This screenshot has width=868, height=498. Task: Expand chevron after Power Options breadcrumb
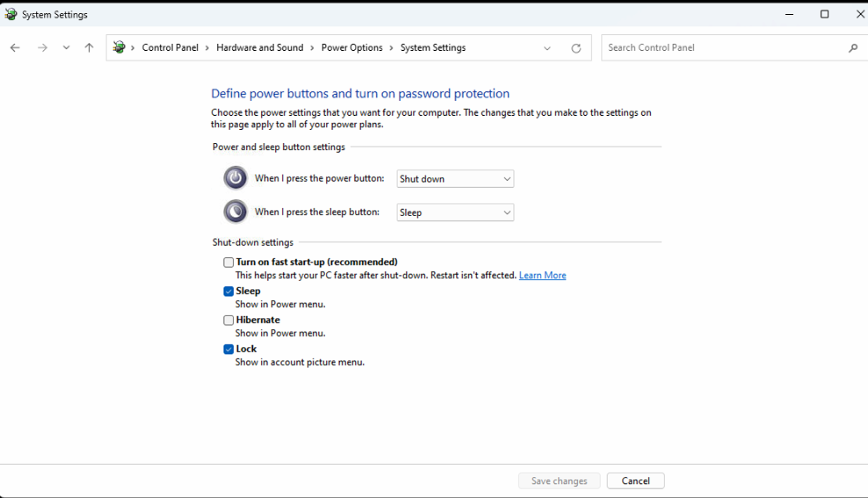pos(391,48)
